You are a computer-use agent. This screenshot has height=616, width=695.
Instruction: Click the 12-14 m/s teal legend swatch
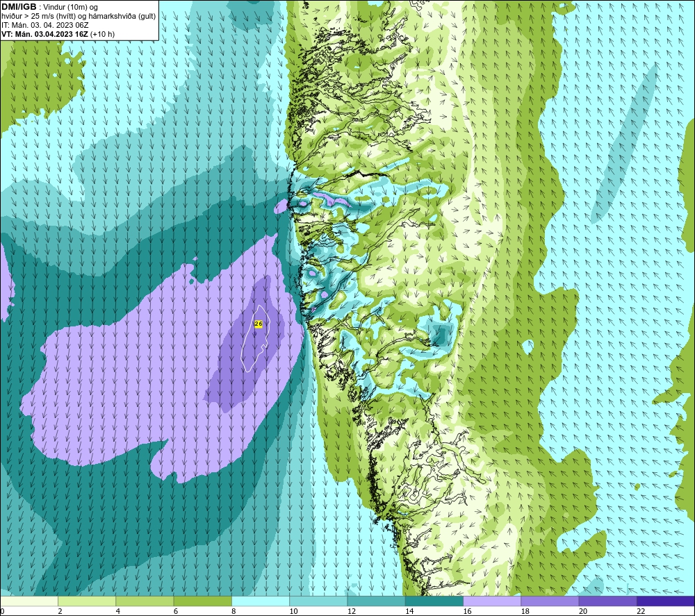pyautogui.click(x=376, y=601)
